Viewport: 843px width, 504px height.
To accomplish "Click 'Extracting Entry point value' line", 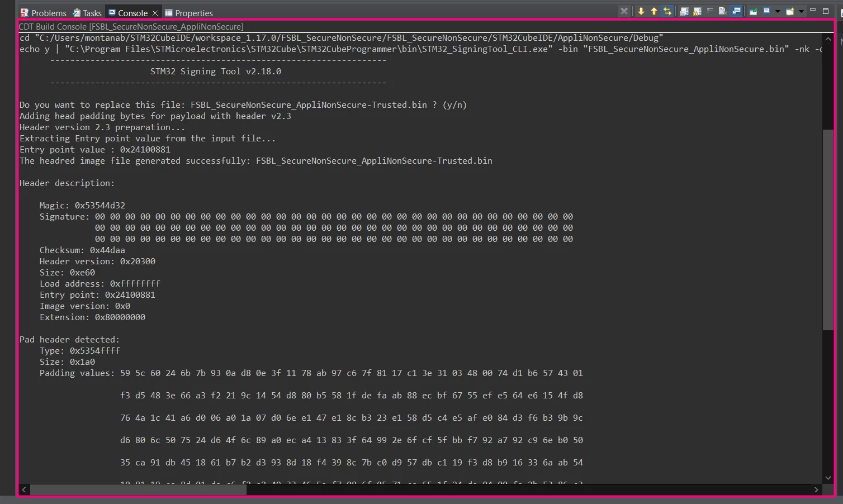I will (148, 138).
